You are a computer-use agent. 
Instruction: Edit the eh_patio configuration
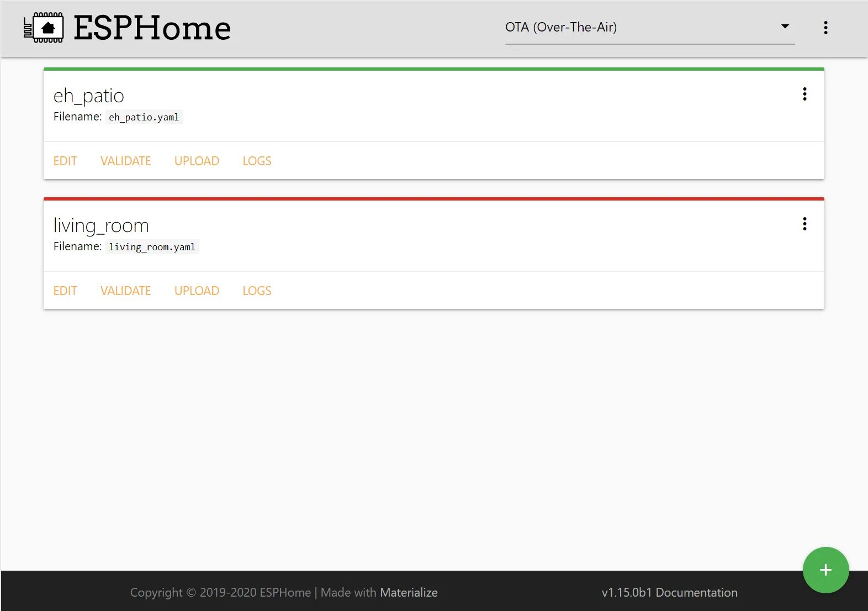pyautogui.click(x=65, y=161)
